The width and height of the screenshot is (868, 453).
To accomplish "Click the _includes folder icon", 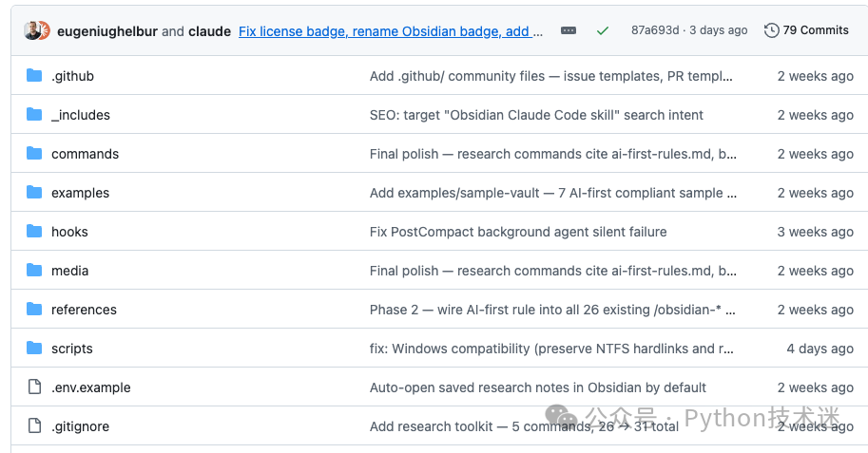I will 34,115.
